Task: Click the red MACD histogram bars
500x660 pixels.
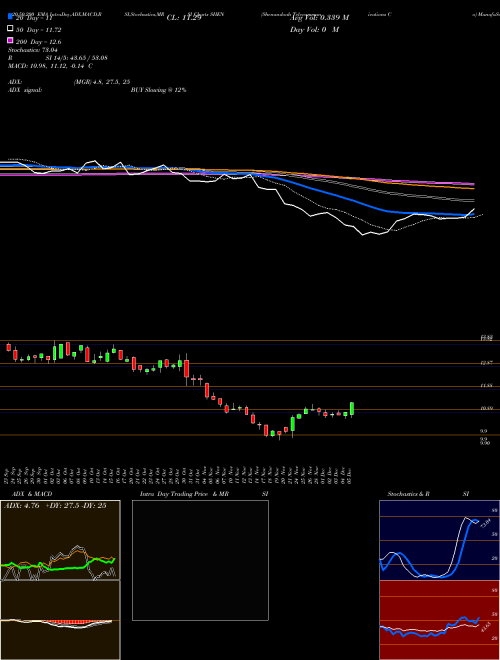Action: click(70, 623)
